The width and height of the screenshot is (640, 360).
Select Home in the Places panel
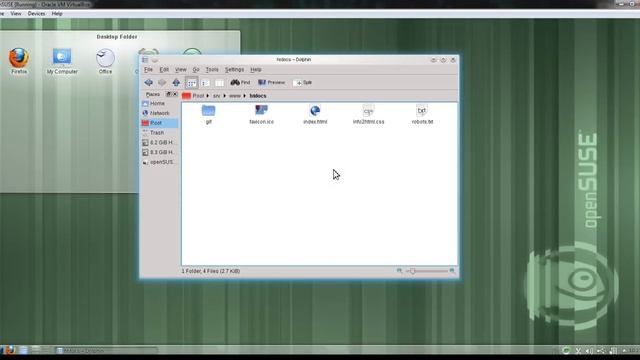click(x=159, y=104)
